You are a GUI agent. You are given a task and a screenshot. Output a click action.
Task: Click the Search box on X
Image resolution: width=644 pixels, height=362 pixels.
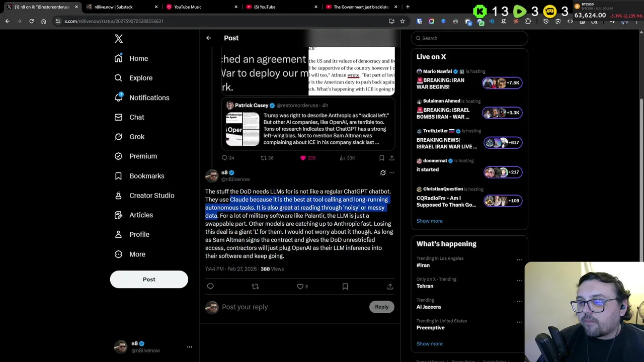click(469, 38)
